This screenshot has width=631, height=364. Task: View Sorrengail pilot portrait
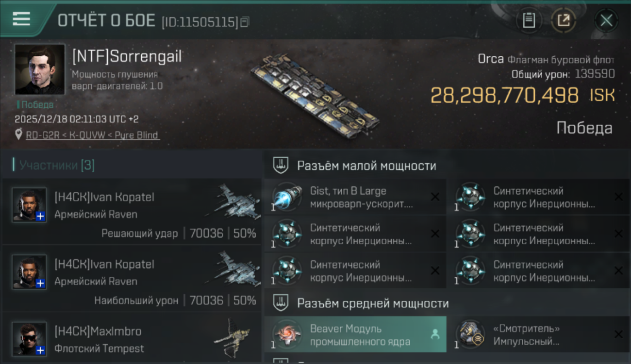click(x=40, y=69)
